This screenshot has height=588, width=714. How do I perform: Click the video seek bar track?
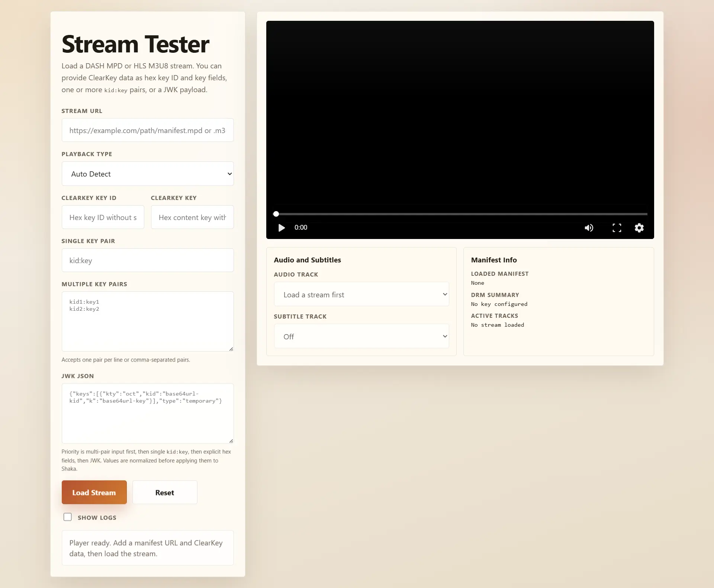tap(461, 214)
